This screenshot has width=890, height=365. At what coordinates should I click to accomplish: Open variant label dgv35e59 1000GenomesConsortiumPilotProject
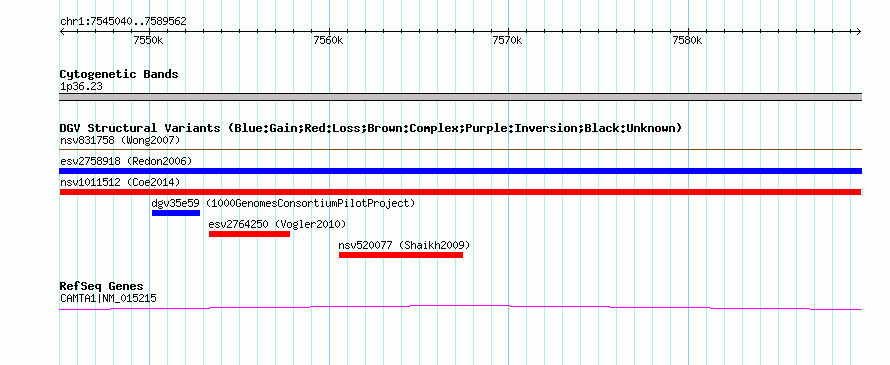coord(283,203)
